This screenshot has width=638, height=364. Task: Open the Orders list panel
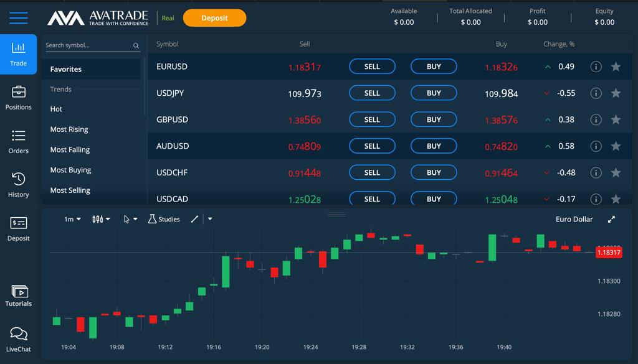(18, 142)
